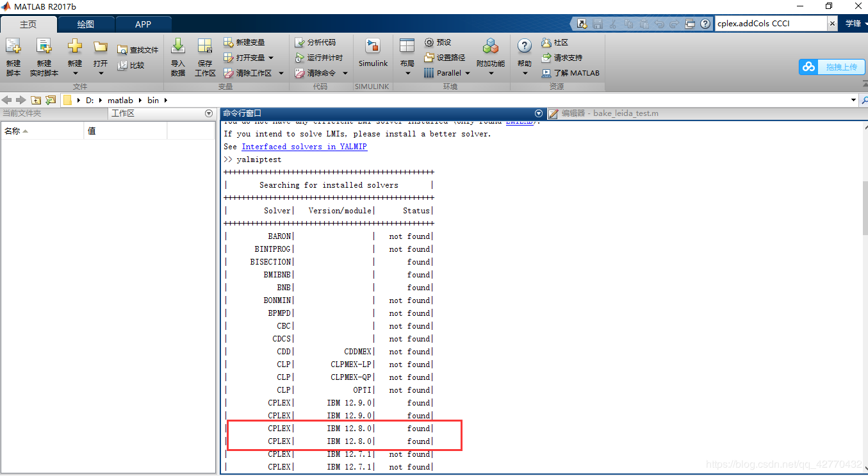The image size is (868, 476).
Task: Click the 新建实时脚本 (New Live Script) icon
Action: pyautogui.click(x=44, y=47)
